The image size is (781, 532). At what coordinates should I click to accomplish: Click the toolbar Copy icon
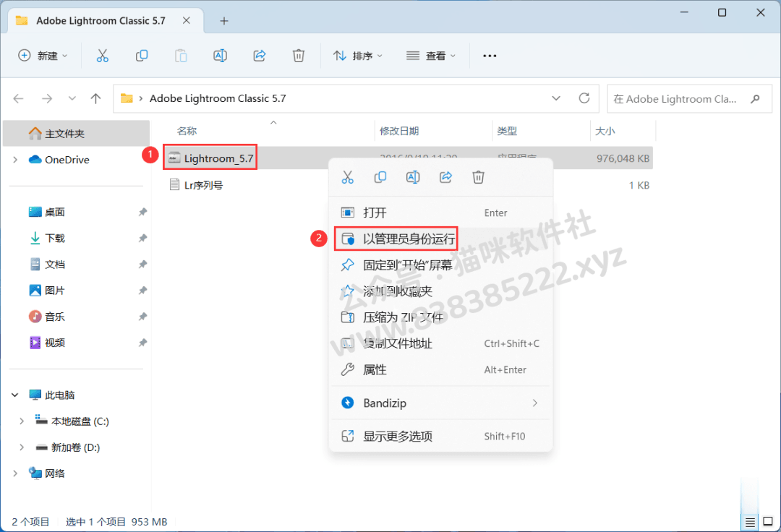pos(142,56)
